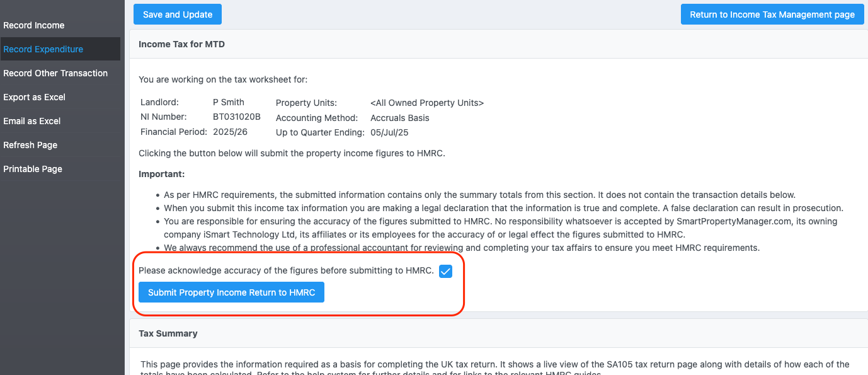
Task: Click the landlord name P Smith
Action: [x=229, y=102]
